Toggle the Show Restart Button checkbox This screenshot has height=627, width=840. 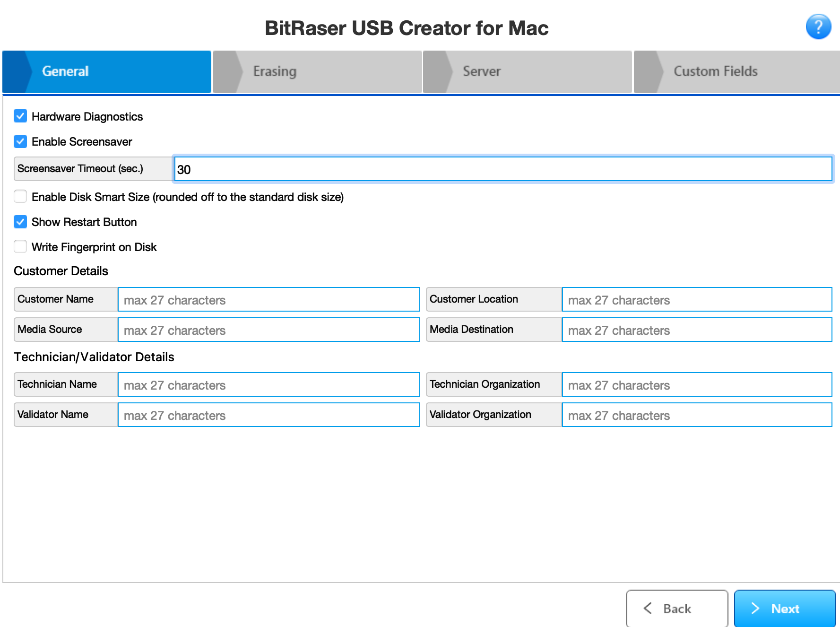(x=20, y=221)
